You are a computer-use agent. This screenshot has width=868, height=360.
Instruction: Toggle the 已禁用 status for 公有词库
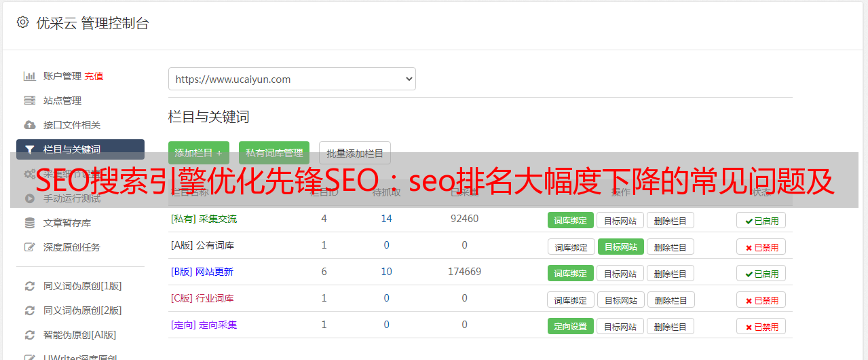(761, 247)
